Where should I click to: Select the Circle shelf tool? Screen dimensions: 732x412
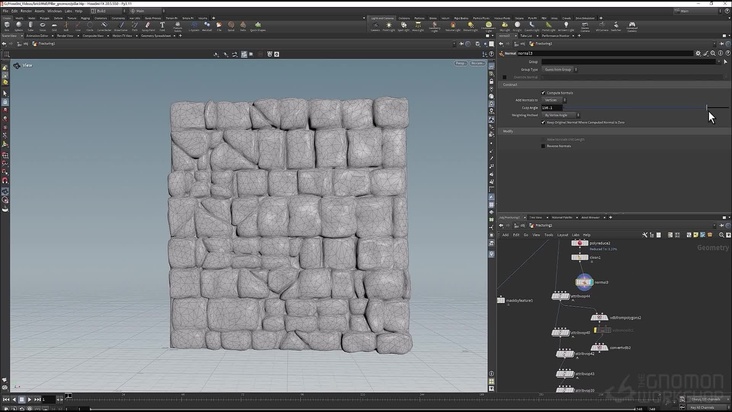tap(90, 26)
